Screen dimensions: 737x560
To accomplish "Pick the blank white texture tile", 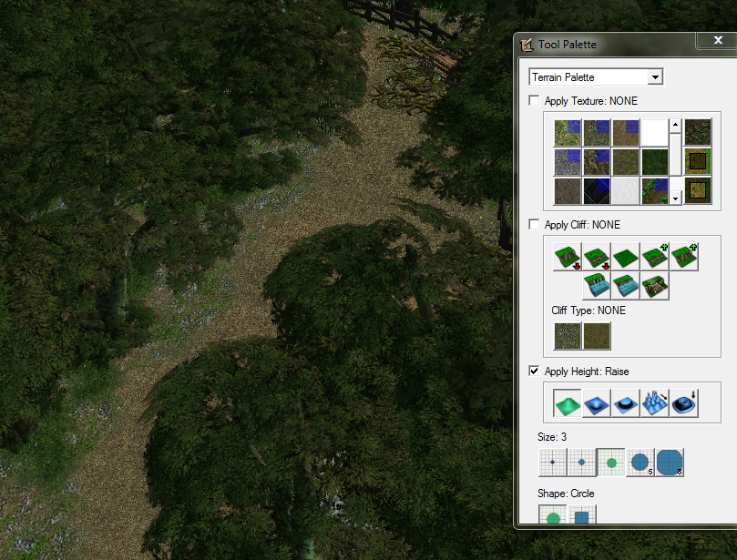I will click(655, 132).
